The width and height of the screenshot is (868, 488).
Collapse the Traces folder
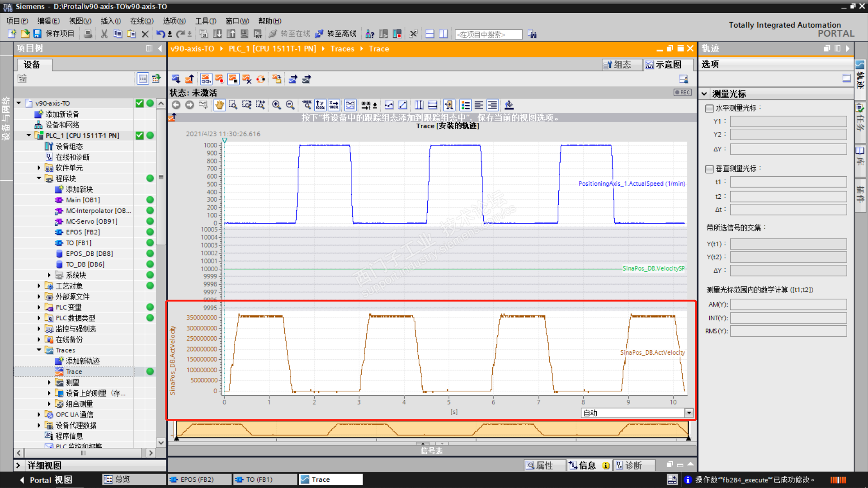pos(39,350)
